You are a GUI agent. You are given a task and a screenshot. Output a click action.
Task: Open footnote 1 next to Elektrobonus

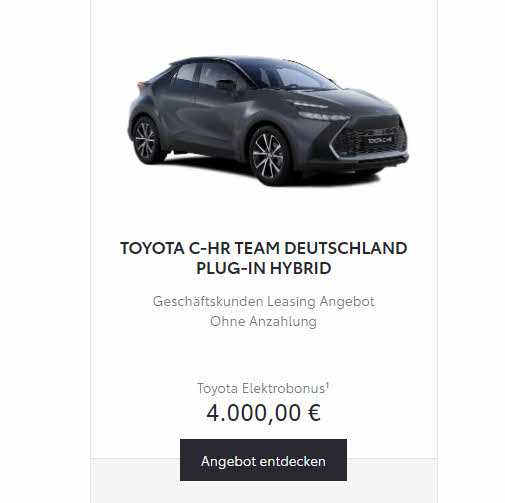tap(327, 385)
